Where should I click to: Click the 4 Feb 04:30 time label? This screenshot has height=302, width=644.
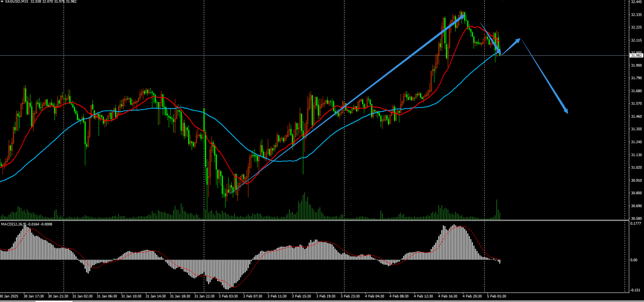pos(374,296)
